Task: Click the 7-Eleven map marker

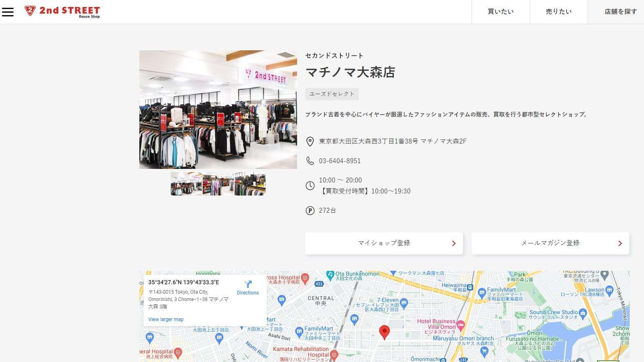Action: point(404,303)
